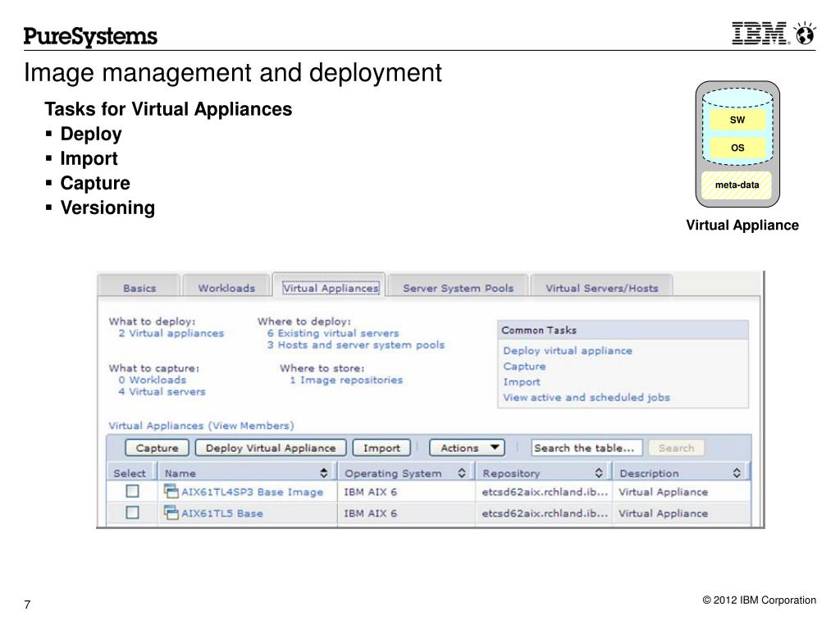This screenshot has height=630, width=840.
Task: Choose Import under Common Tasks
Action: [x=522, y=381]
